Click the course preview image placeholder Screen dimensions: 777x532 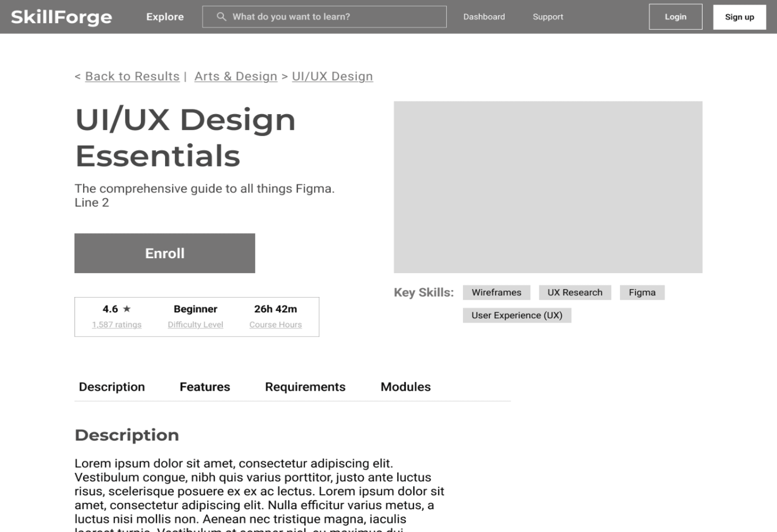coord(548,187)
